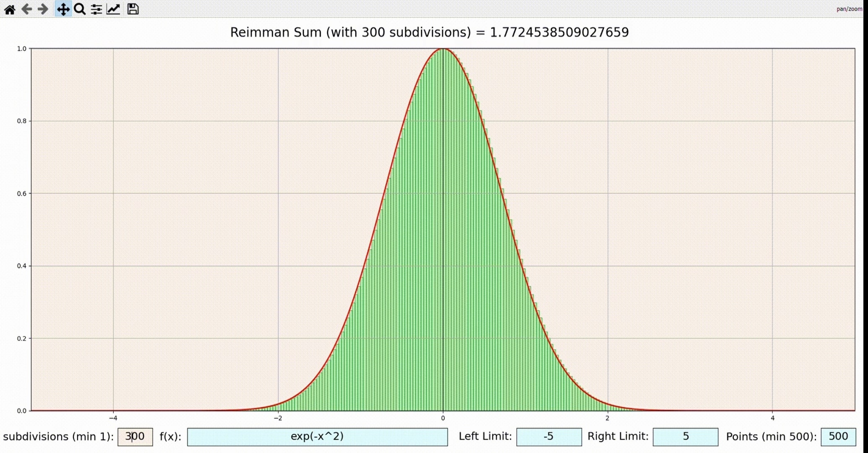
Task: Toggle the pan/zoom cross-arrows tool
Action: 63,9
